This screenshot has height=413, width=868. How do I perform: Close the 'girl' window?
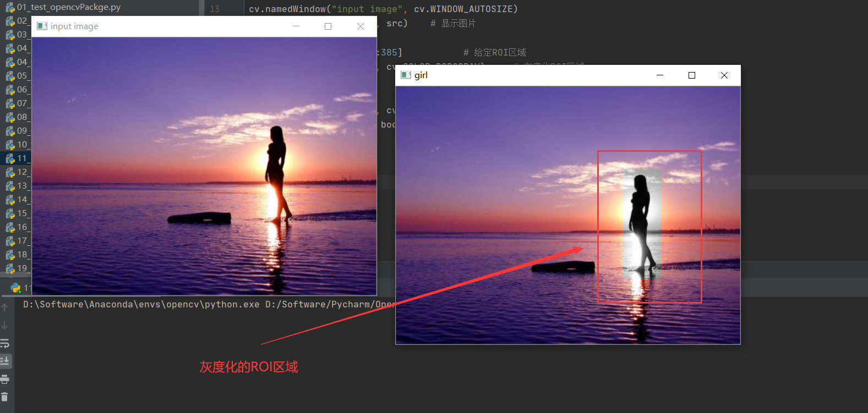(724, 75)
